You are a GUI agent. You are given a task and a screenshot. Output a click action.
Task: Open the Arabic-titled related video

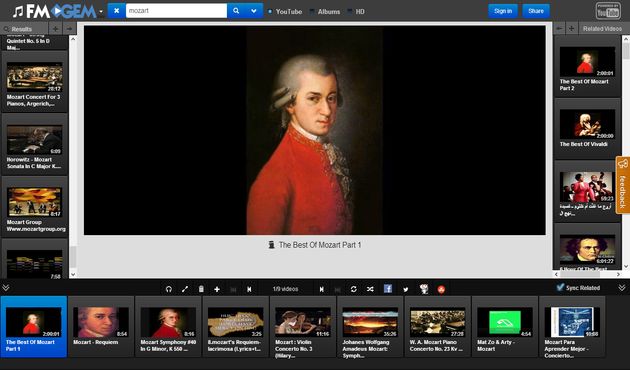click(x=587, y=191)
